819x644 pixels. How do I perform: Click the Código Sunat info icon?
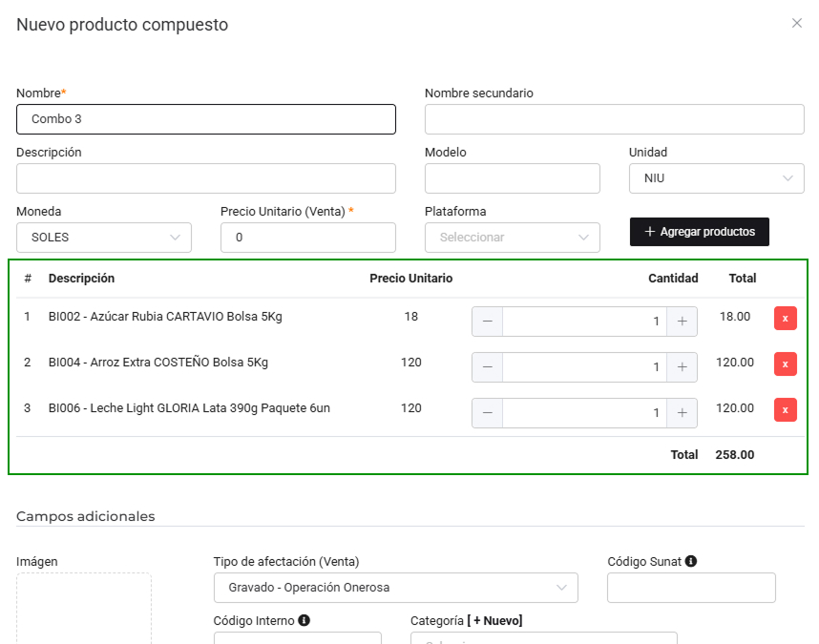pyautogui.click(x=691, y=561)
